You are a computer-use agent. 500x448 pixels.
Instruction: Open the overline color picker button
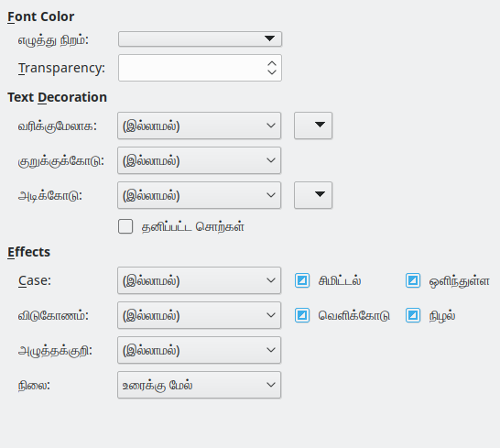pyautogui.click(x=313, y=126)
